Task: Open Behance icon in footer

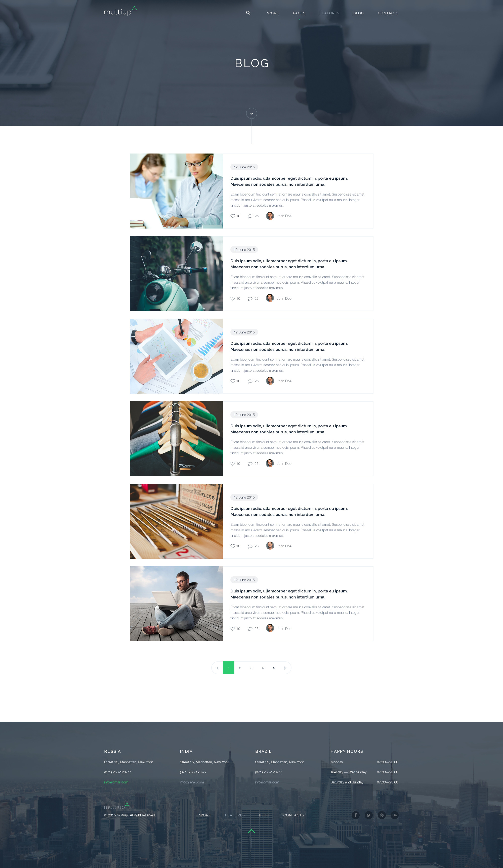Action: pos(395,815)
